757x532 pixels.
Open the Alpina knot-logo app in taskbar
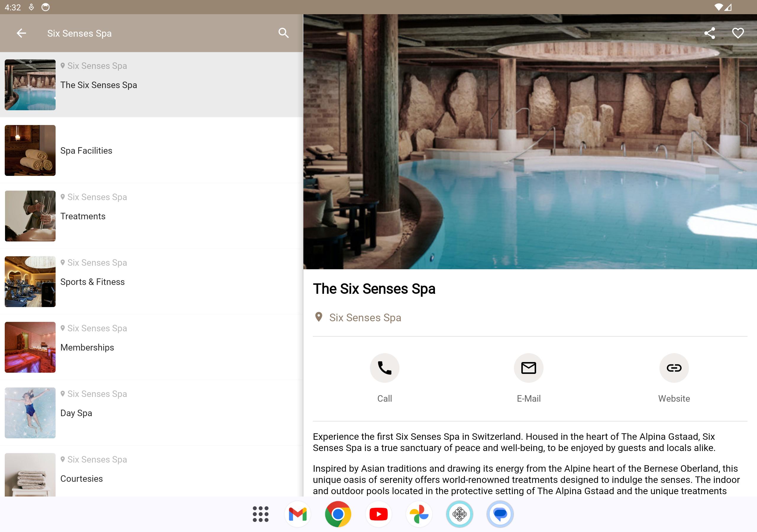coord(460,514)
